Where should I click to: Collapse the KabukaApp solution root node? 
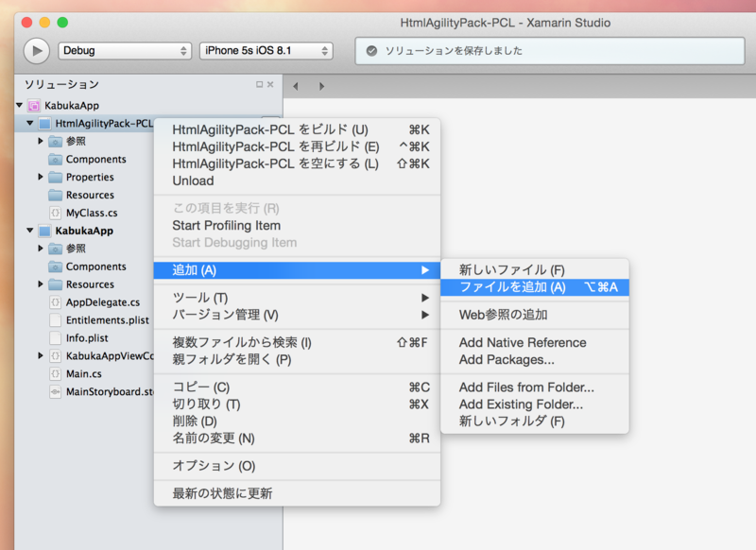coord(19,105)
